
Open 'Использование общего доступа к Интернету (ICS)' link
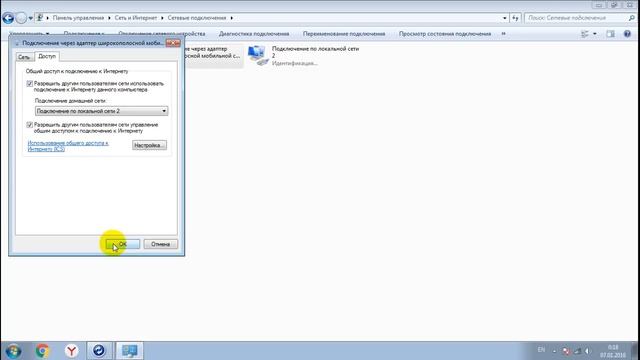(x=68, y=146)
